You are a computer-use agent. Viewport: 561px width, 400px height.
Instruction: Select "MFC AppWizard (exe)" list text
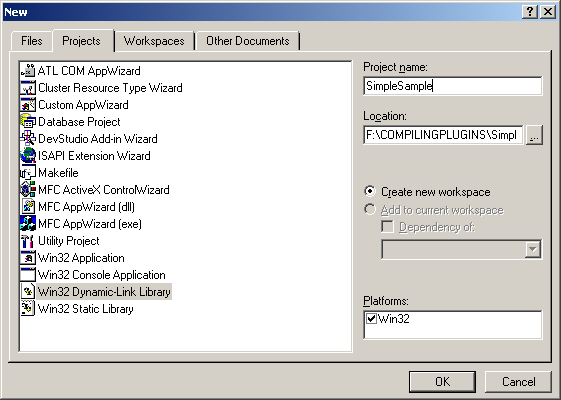pos(90,224)
